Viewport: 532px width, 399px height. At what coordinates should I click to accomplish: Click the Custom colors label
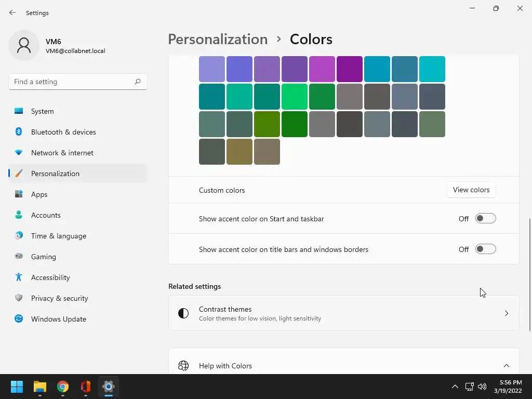point(222,190)
